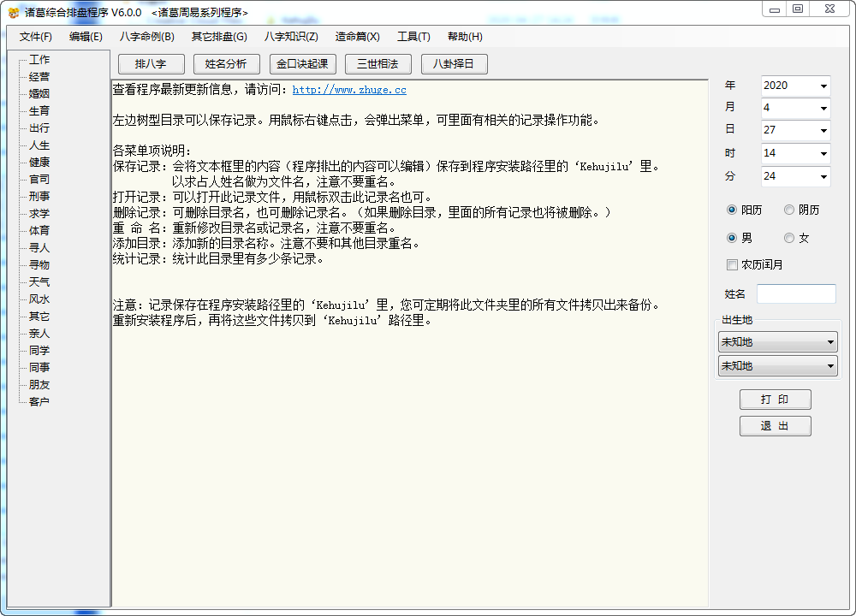Select the 同事 tree folder

click(x=39, y=368)
